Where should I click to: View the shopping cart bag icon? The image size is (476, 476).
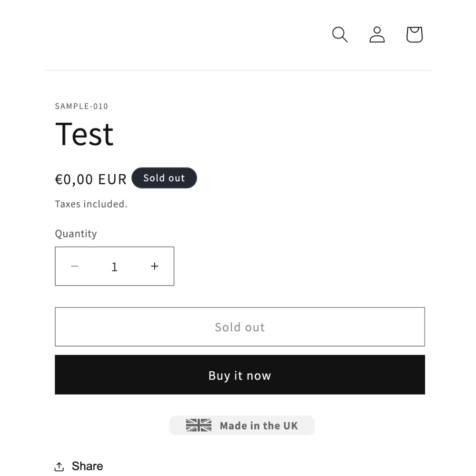[415, 34]
